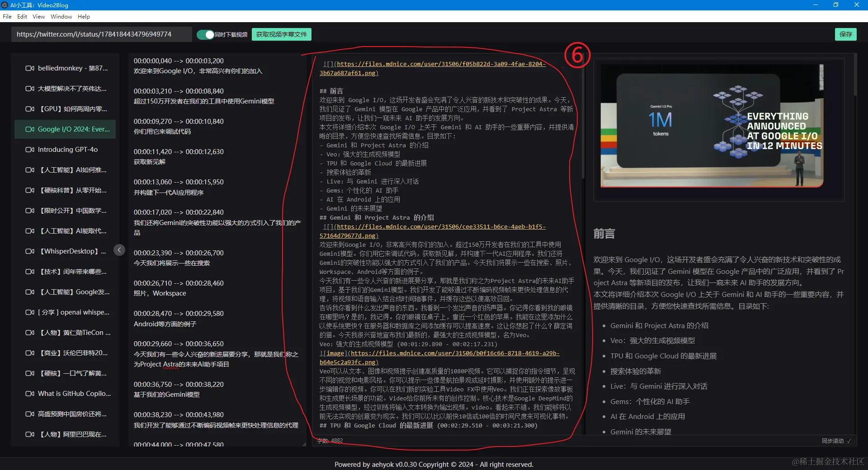Screen dimensions: 868x470
Task: Click subtitle line 获取新见解
Action: point(150,162)
